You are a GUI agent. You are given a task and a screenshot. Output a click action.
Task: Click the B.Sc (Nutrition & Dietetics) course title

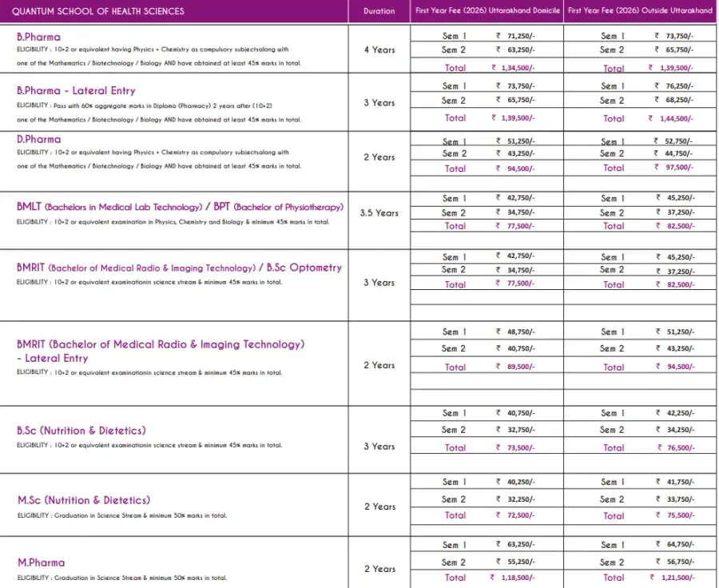81,431
